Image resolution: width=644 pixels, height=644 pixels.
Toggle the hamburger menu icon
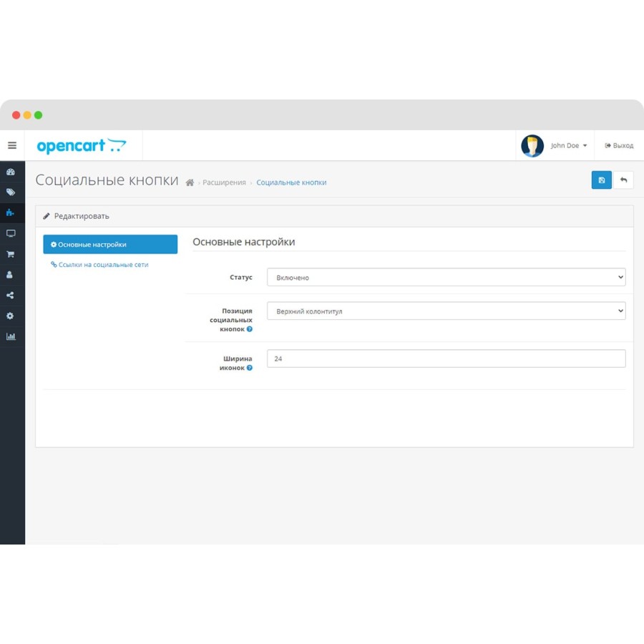(x=12, y=145)
